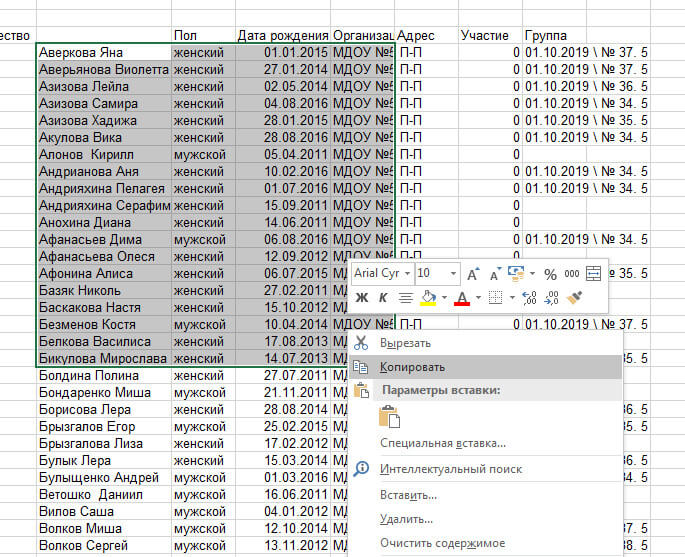This screenshot has width=685, height=557.
Task: Decrease decimal places
Action: 551,297
